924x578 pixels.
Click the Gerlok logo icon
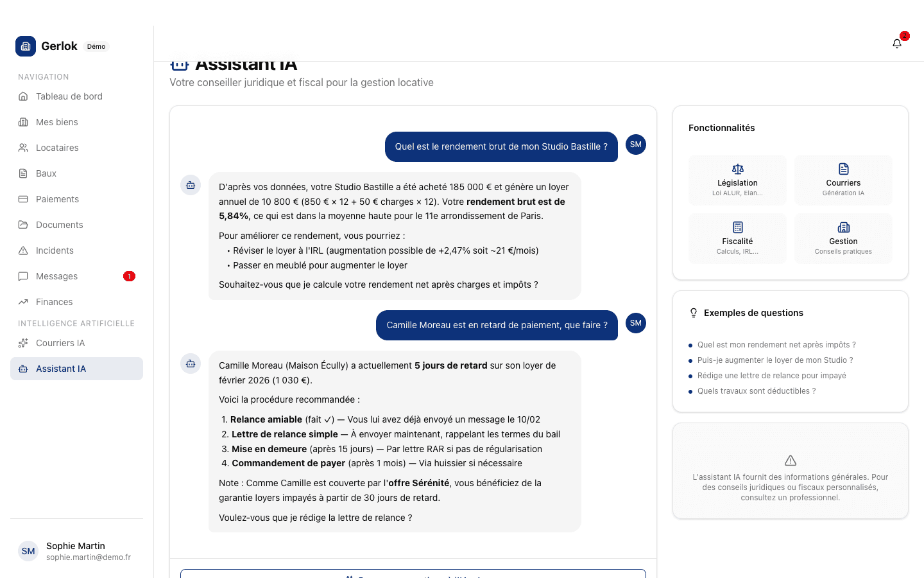pyautogui.click(x=26, y=46)
